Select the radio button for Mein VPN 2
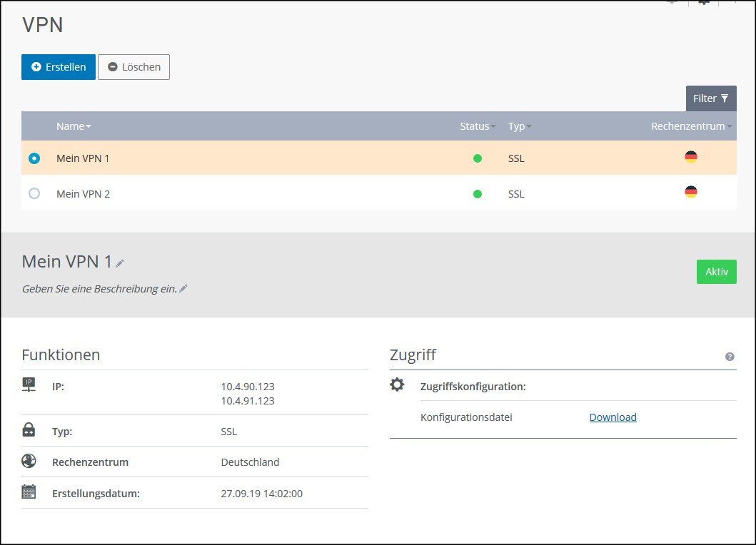 coord(34,193)
